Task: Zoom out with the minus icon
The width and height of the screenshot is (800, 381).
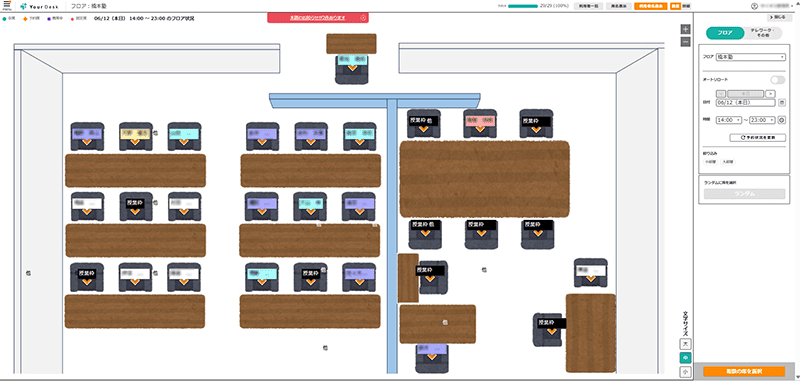Action: (x=686, y=42)
